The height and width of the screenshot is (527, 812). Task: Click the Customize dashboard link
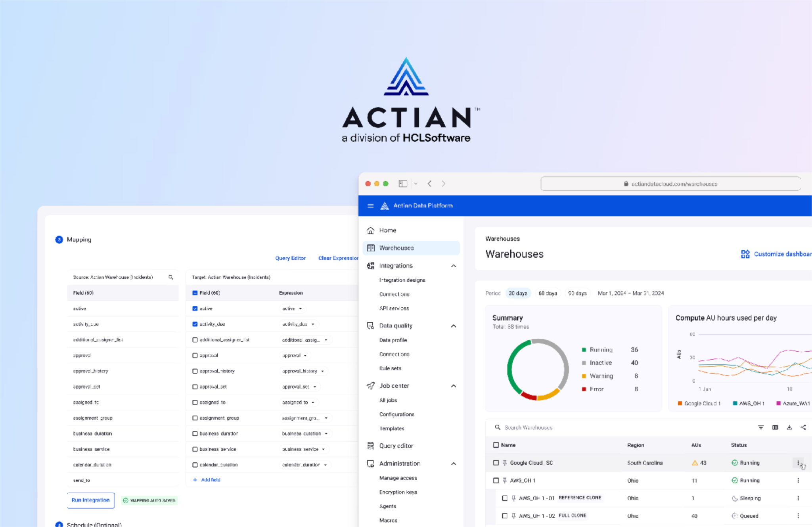tap(777, 254)
